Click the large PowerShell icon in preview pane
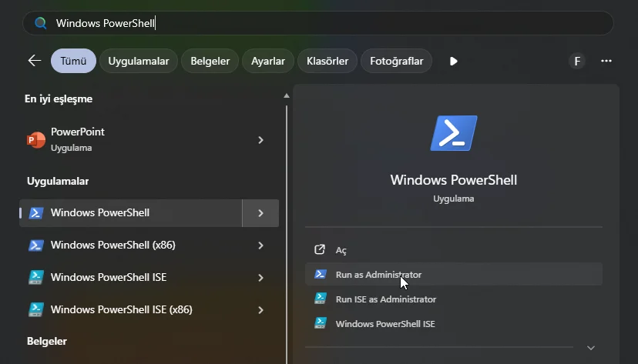This screenshot has width=638, height=364. [x=454, y=133]
